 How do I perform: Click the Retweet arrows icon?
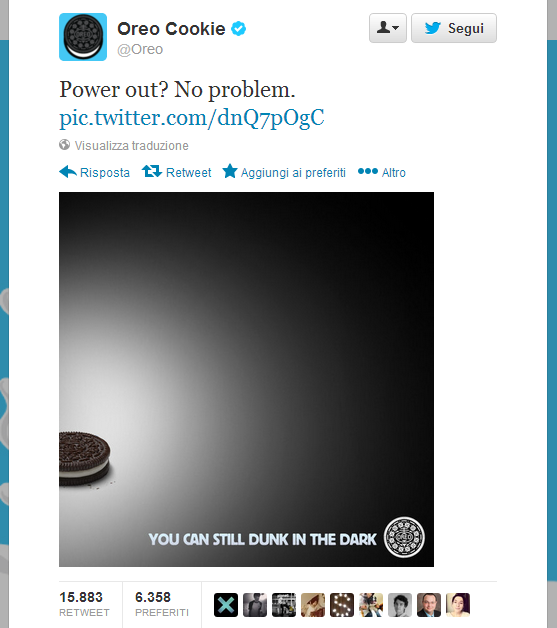pos(152,171)
